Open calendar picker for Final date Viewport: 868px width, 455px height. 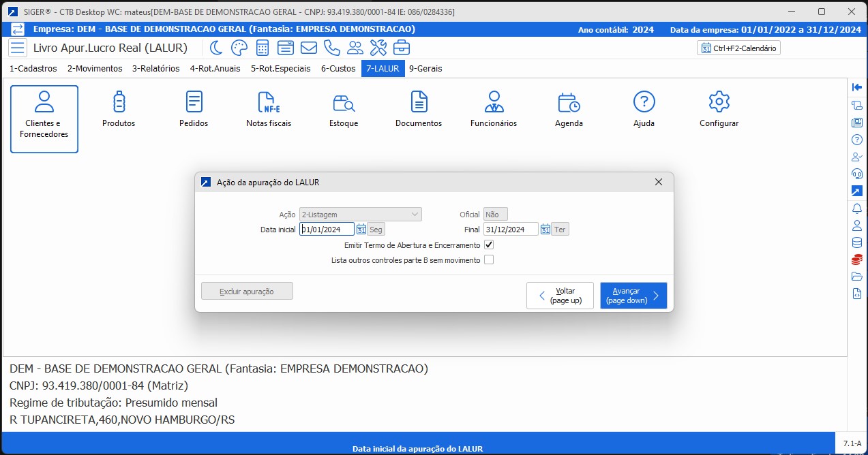click(545, 230)
